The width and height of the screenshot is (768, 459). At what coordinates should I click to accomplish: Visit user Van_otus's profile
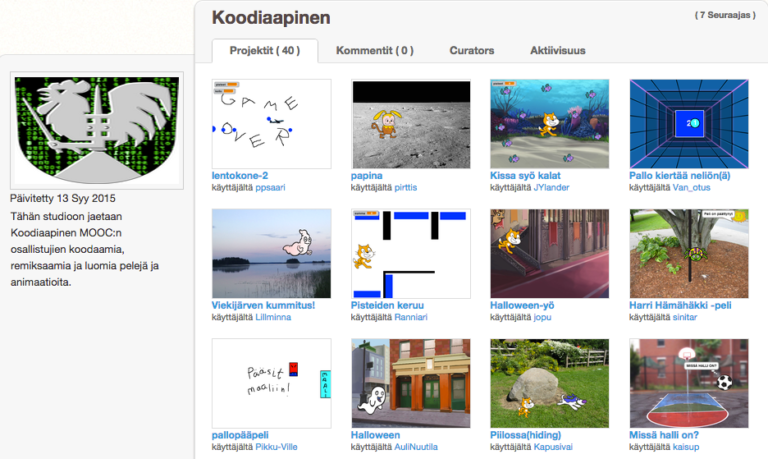point(692,188)
